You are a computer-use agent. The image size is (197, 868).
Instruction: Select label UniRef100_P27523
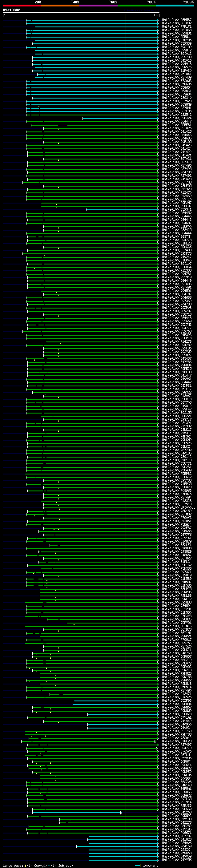pos(176,101)
